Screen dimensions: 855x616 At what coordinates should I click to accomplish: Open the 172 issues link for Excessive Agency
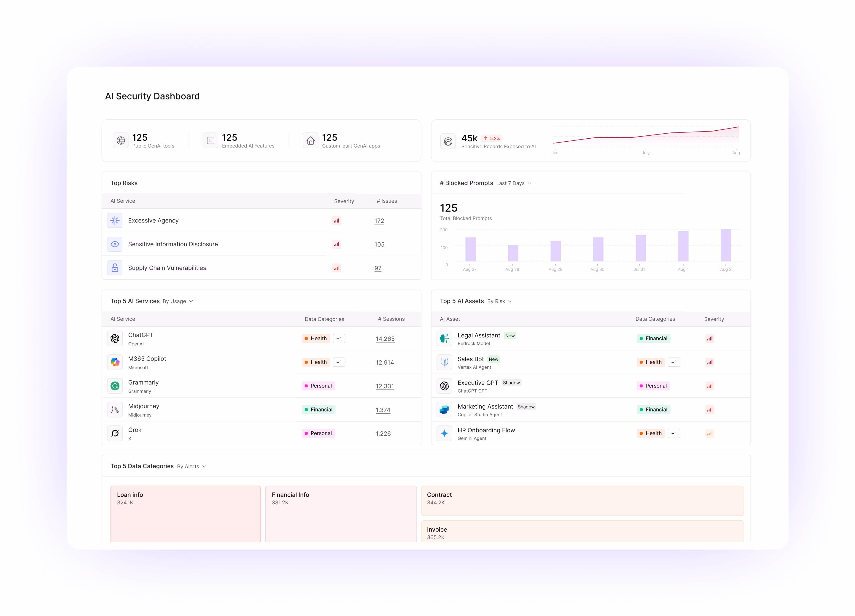tap(379, 221)
